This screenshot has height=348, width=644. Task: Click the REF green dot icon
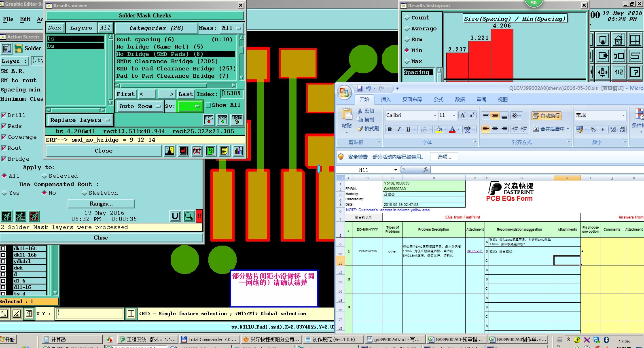click(222, 119)
